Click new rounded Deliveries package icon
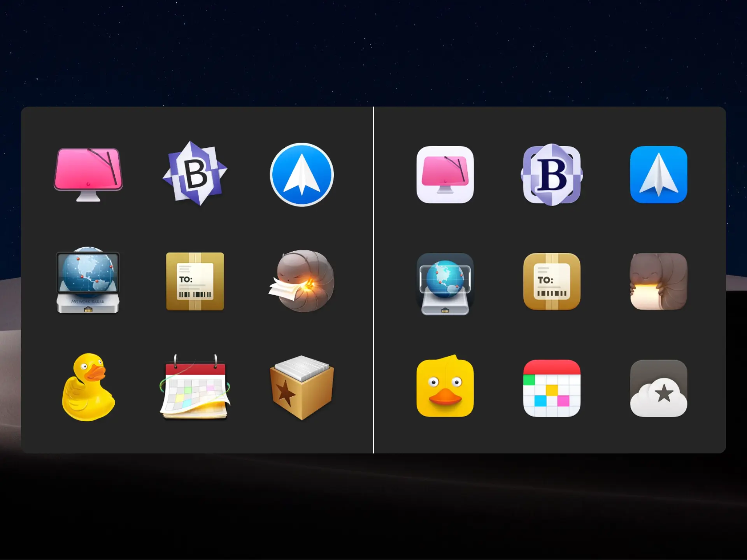Image resolution: width=747 pixels, height=560 pixels. click(552, 281)
